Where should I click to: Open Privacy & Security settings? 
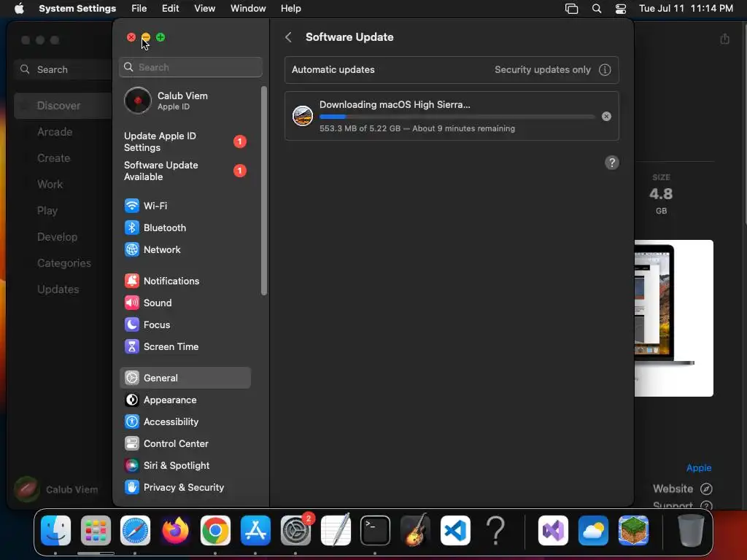(185, 488)
